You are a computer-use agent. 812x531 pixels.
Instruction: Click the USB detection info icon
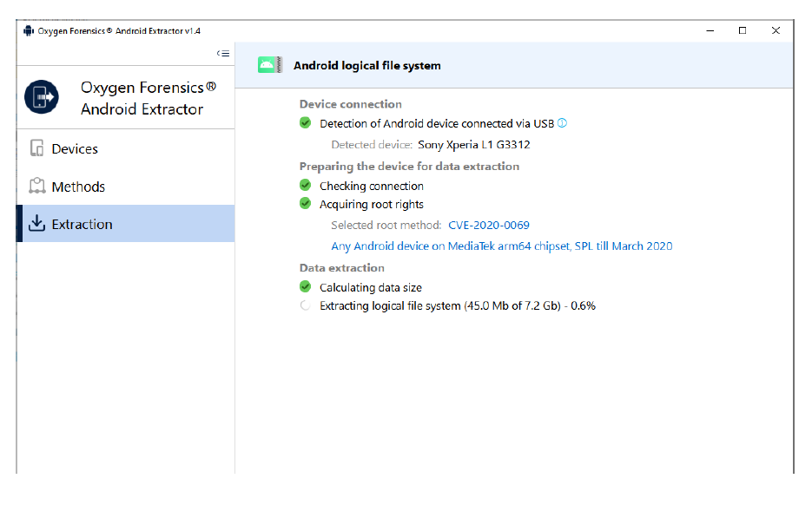click(563, 123)
